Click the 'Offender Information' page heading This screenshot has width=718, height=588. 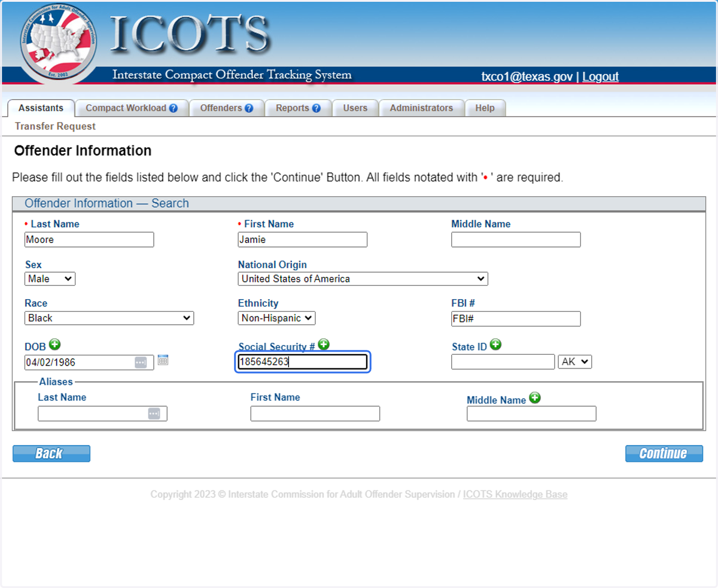coord(83,151)
